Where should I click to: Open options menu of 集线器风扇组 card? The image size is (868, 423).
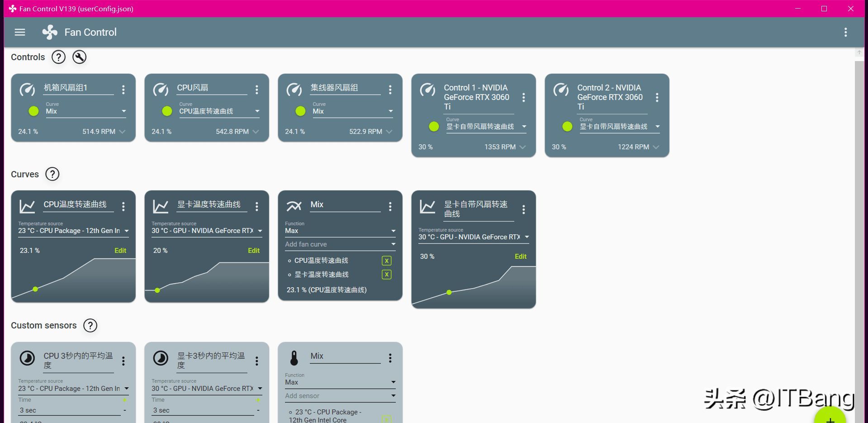coord(390,90)
